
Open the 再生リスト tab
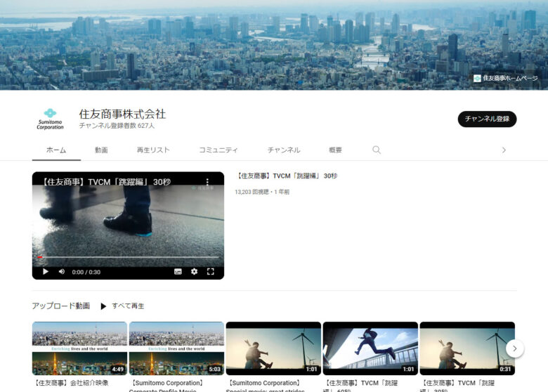(x=153, y=150)
